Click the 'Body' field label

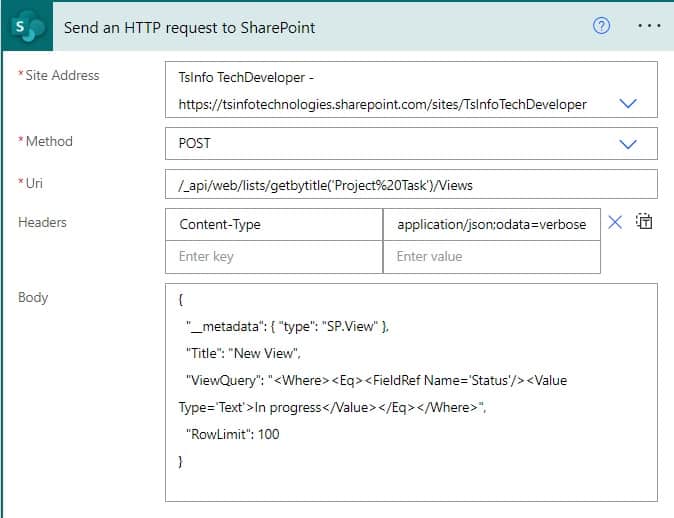click(33, 297)
